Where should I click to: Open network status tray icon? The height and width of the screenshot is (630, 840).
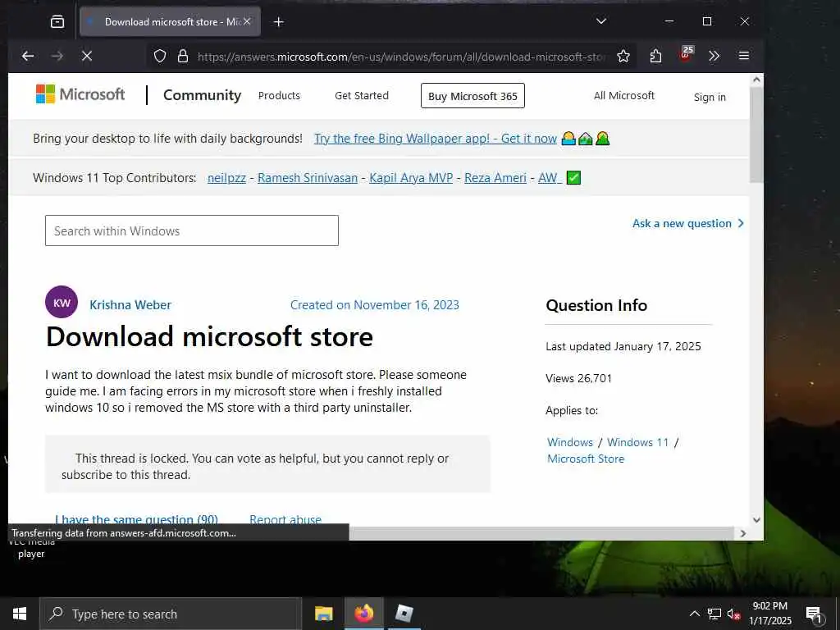pos(714,614)
